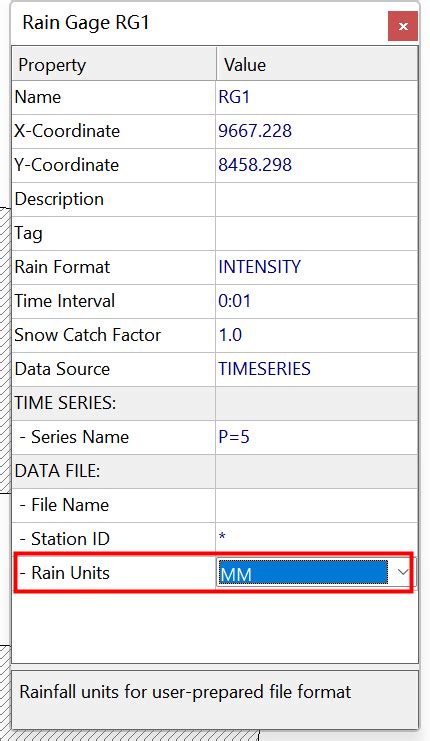Click the empty File Name value cell
Image resolution: width=430 pixels, height=741 pixels.
317,506
